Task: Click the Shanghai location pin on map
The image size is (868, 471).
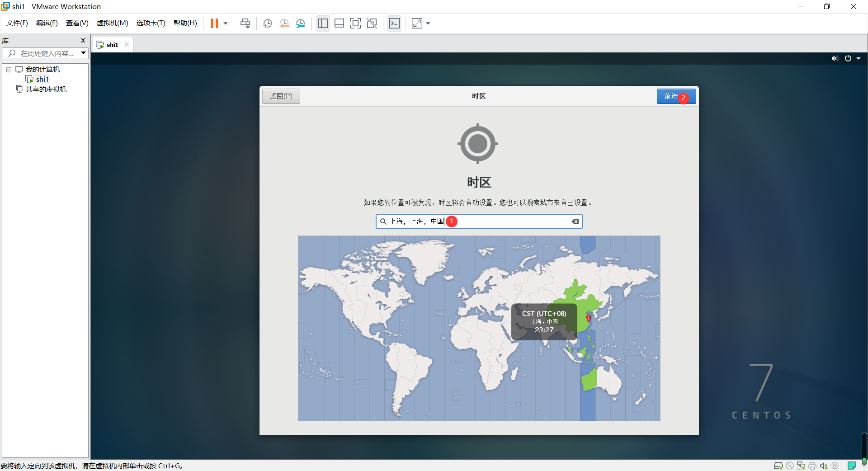Action: tap(589, 318)
